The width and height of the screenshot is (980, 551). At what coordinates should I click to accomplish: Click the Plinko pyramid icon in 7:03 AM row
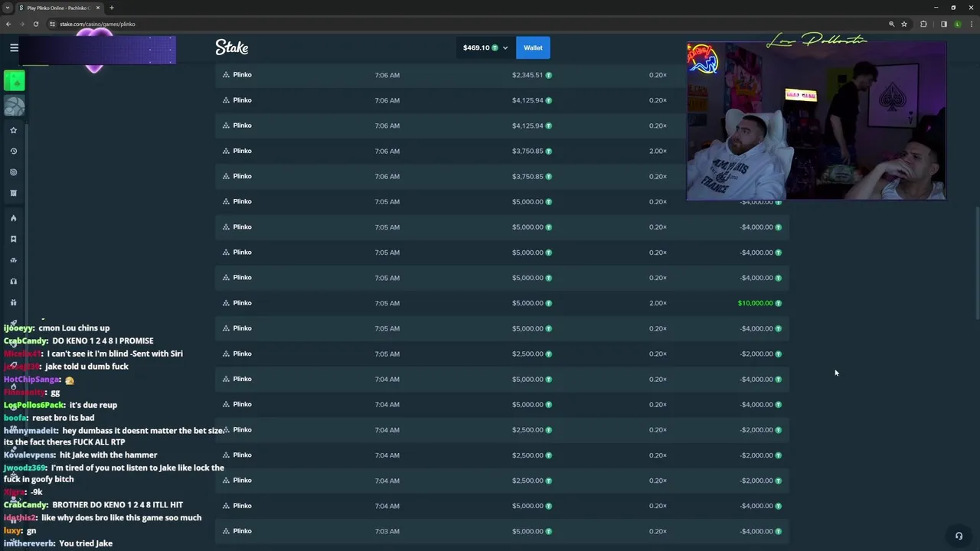point(226,531)
